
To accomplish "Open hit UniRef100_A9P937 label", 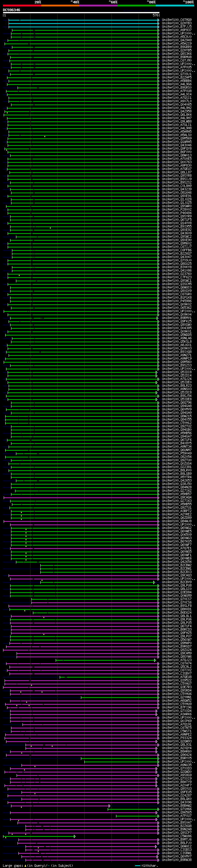I will coord(177,30).
